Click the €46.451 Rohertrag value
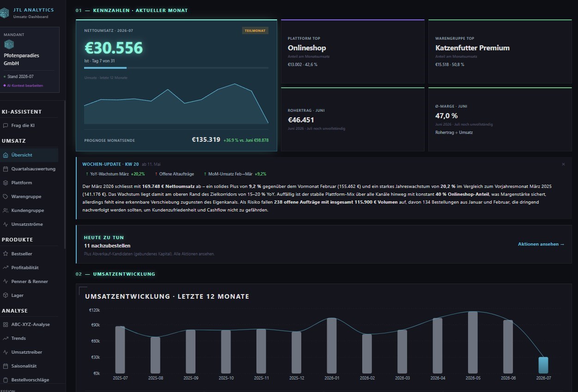 click(x=301, y=120)
